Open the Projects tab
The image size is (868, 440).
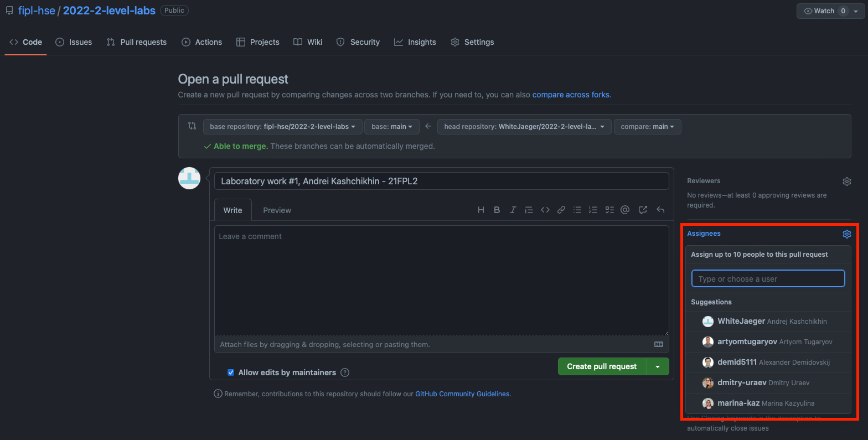[258, 42]
